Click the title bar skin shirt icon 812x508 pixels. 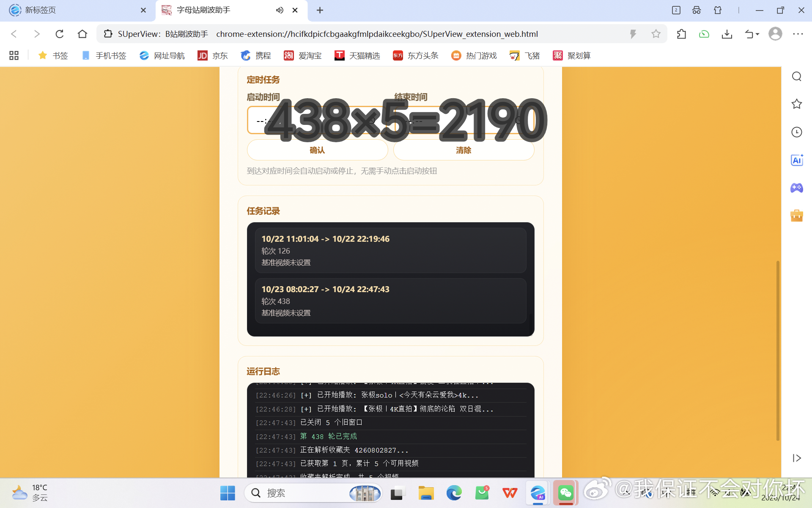(x=718, y=10)
